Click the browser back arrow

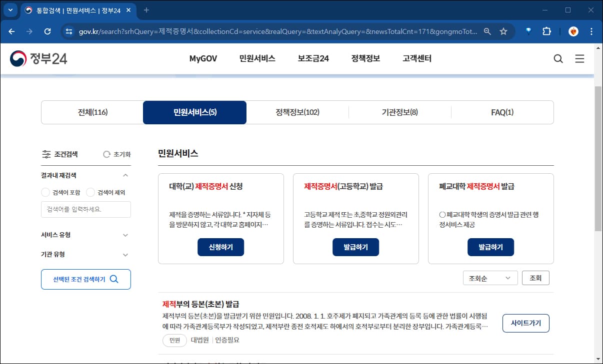click(x=11, y=30)
